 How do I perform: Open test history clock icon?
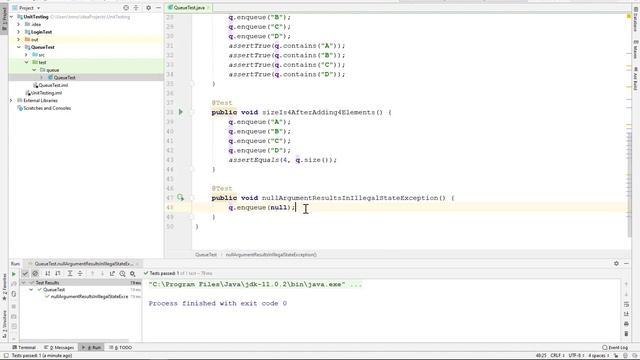point(122,273)
